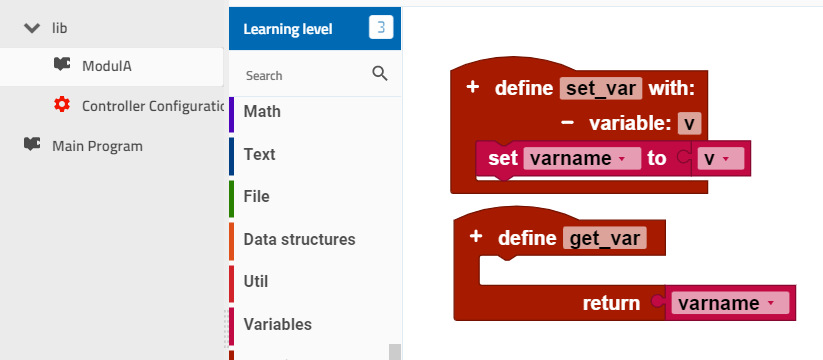The image size is (823, 360).
Task: Click the Controller Configuration gear icon
Action: click(x=62, y=105)
